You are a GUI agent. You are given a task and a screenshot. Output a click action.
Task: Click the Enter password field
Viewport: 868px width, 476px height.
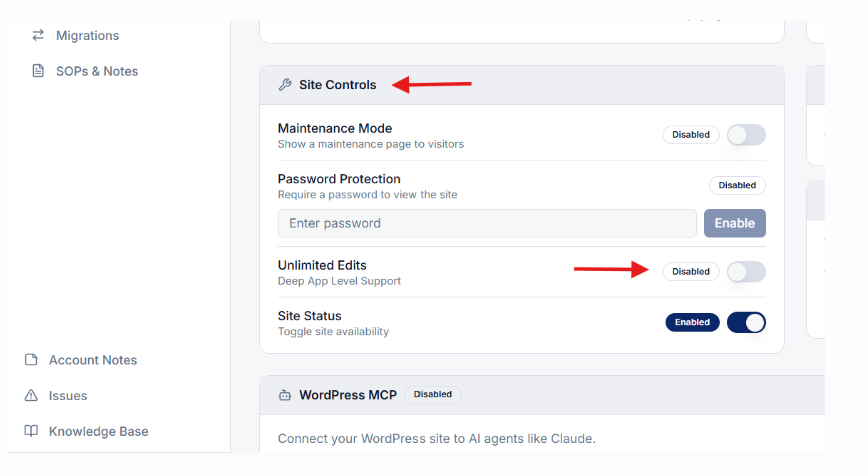[487, 223]
